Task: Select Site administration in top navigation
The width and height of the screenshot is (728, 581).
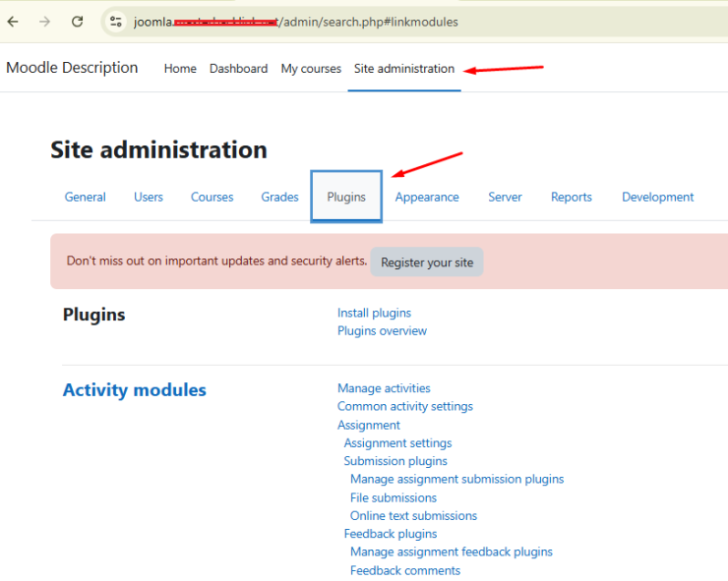Action: [x=404, y=69]
